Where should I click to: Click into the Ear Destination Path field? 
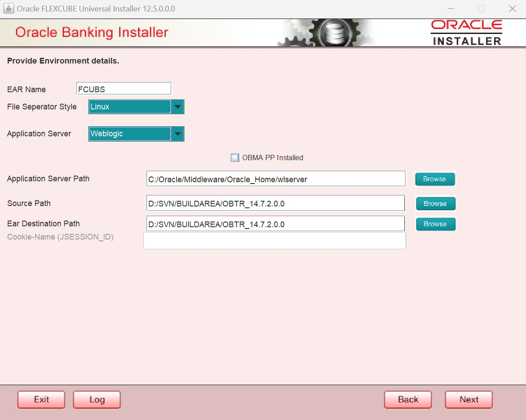(x=276, y=224)
